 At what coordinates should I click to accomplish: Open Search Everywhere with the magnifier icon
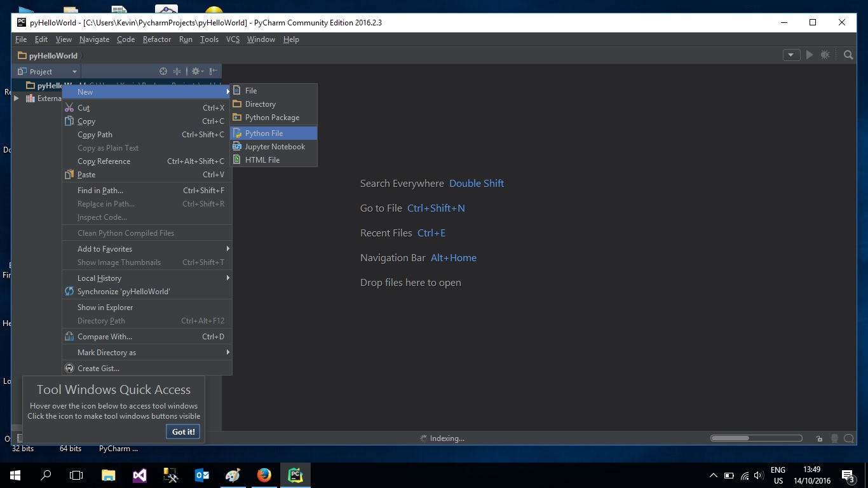848,55
